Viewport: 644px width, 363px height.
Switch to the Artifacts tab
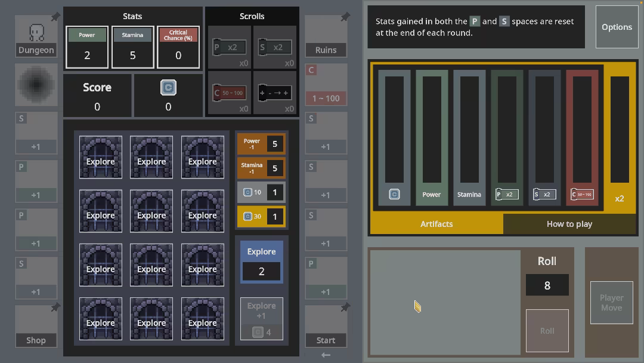click(x=436, y=224)
